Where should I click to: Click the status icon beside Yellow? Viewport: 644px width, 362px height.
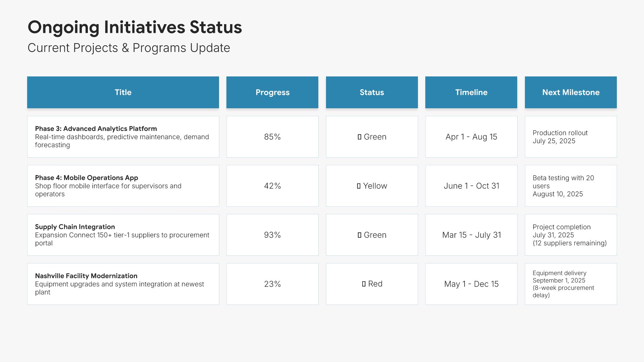click(359, 186)
